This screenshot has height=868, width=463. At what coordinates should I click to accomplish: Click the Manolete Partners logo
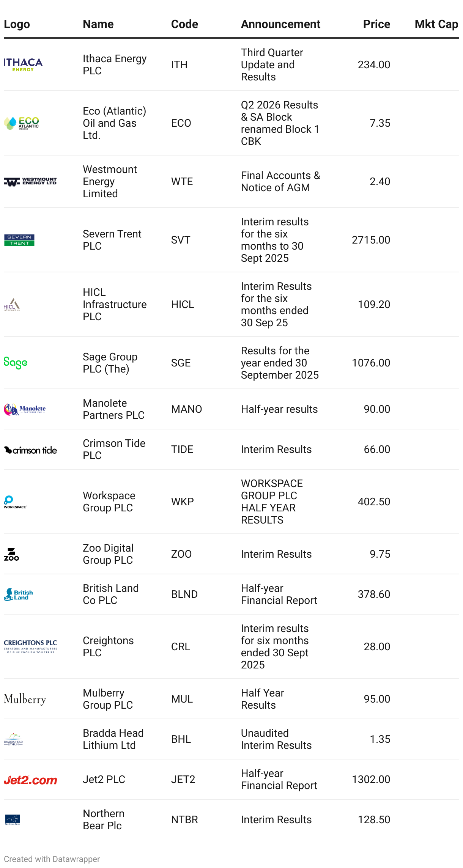click(25, 409)
